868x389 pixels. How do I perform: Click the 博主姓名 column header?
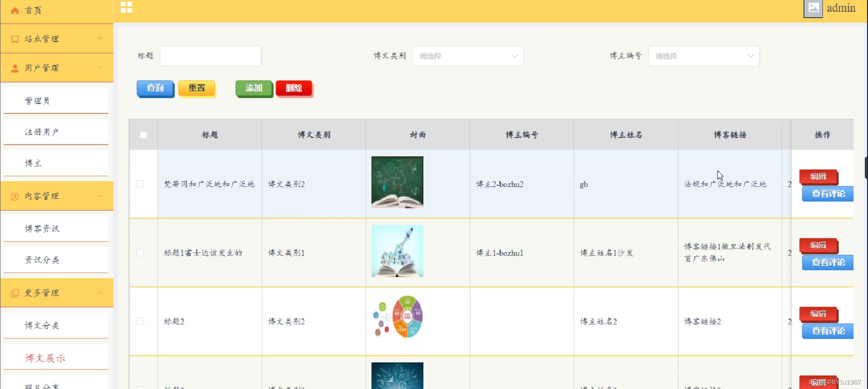[626, 134]
